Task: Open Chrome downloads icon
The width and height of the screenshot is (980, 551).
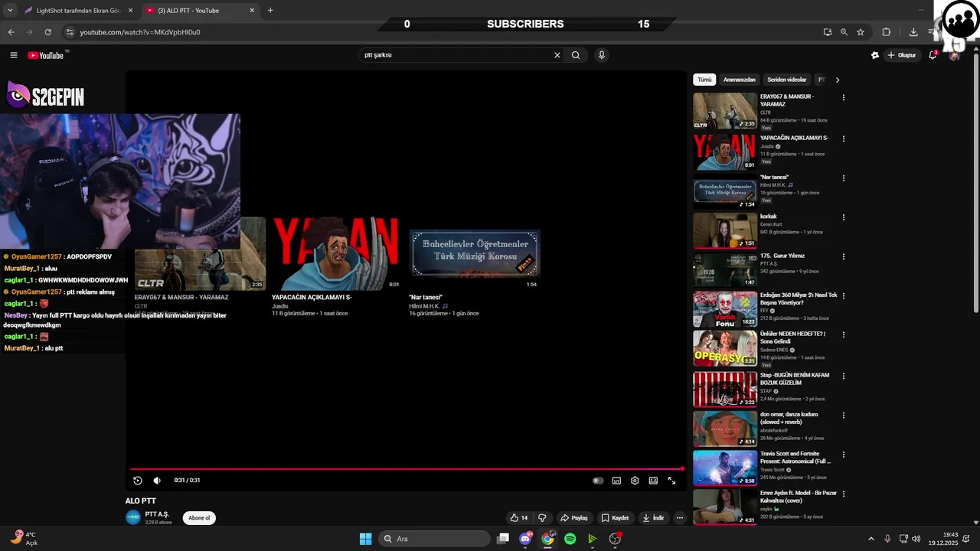Action: pyautogui.click(x=913, y=32)
